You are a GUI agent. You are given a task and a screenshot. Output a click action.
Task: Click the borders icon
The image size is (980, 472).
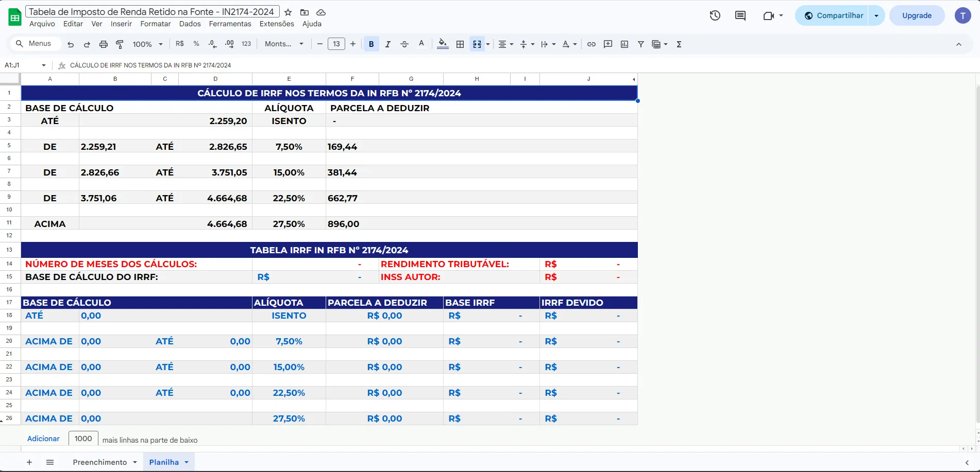[x=460, y=44]
